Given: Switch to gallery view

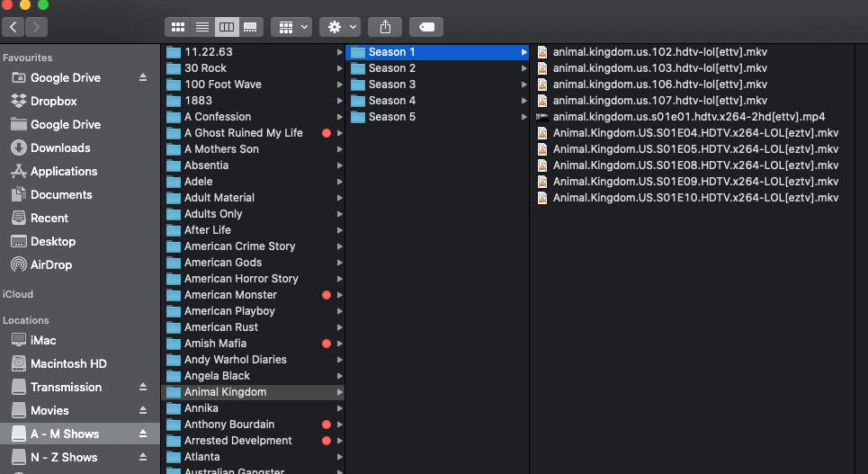Looking at the screenshot, I should [251, 27].
